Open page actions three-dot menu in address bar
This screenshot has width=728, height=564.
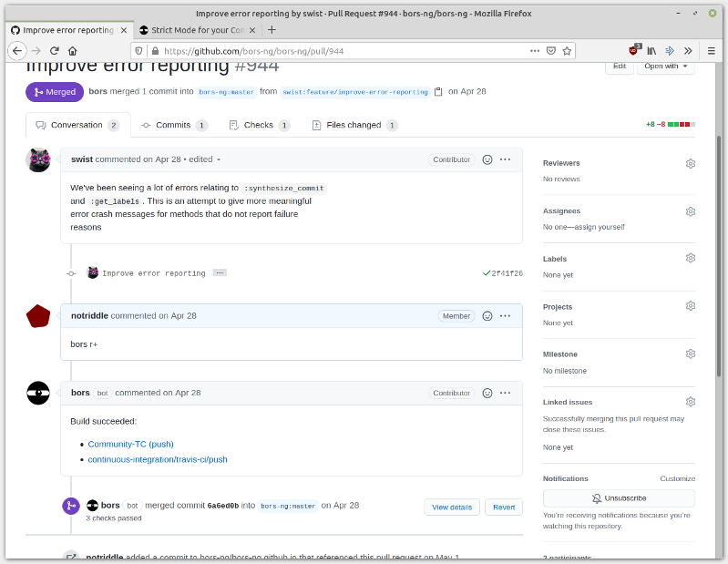click(535, 51)
